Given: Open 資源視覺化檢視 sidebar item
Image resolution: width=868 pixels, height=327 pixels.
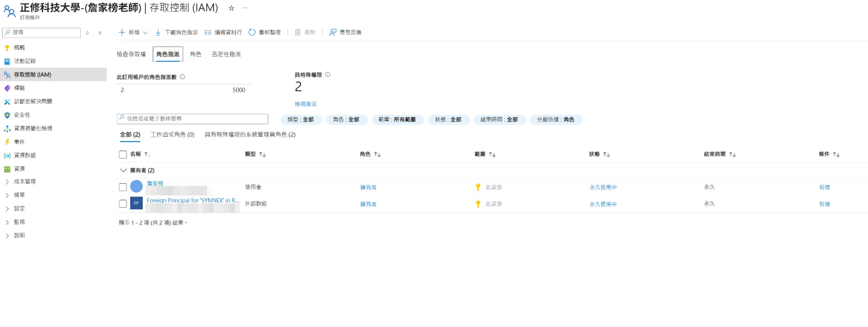Looking at the screenshot, I should [33, 129].
